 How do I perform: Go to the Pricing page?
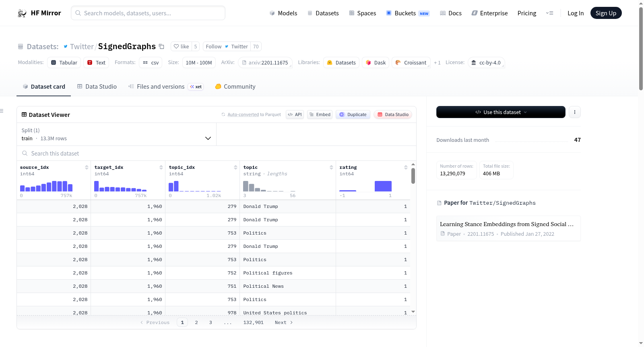(x=527, y=13)
